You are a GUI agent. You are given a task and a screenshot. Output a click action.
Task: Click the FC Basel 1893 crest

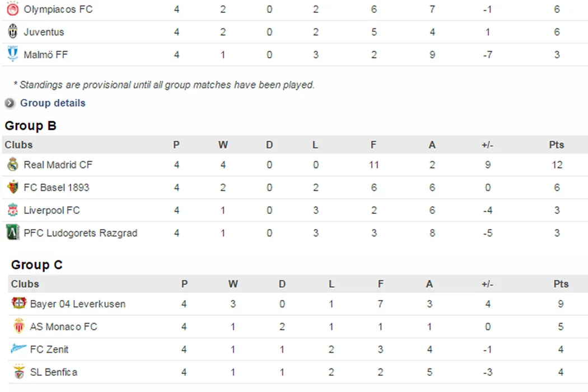[x=12, y=188]
